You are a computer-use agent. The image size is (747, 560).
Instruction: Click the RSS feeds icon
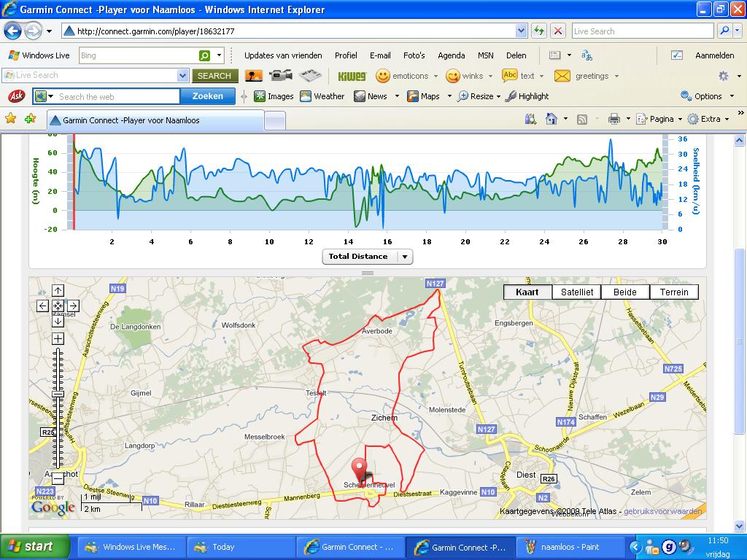[x=581, y=119]
